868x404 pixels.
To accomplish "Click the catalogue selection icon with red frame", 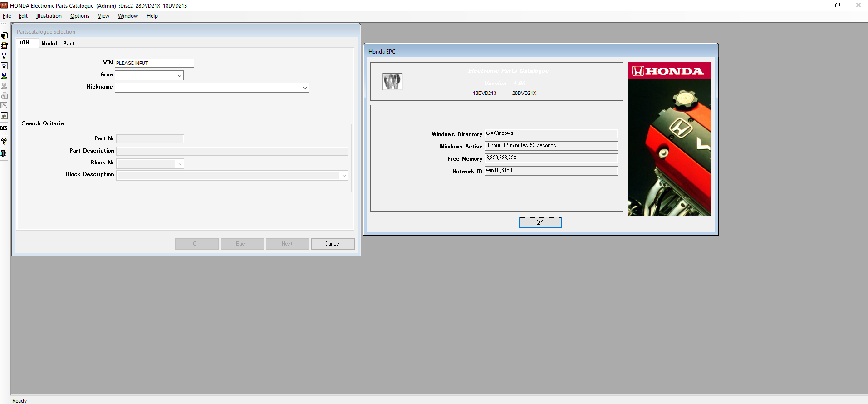I will point(5,46).
